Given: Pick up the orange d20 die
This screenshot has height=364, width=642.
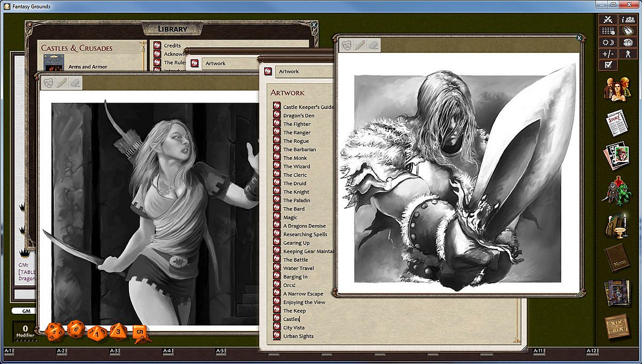Looking at the screenshot, I should pyautogui.click(x=56, y=331).
